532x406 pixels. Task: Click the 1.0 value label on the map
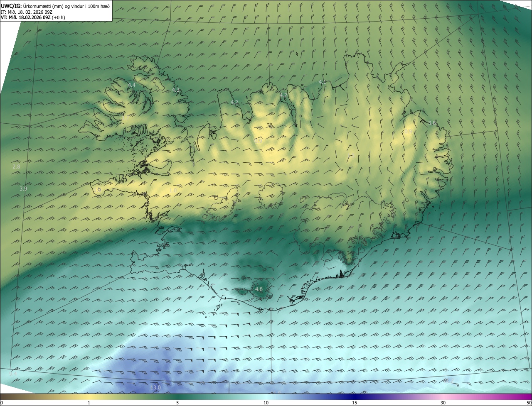coord(173,190)
